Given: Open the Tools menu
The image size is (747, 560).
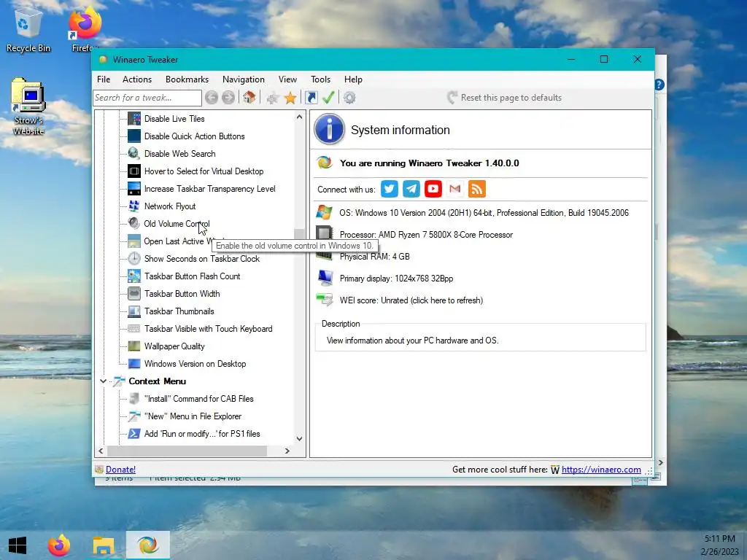Looking at the screenshot, I should tap(320, 79).
